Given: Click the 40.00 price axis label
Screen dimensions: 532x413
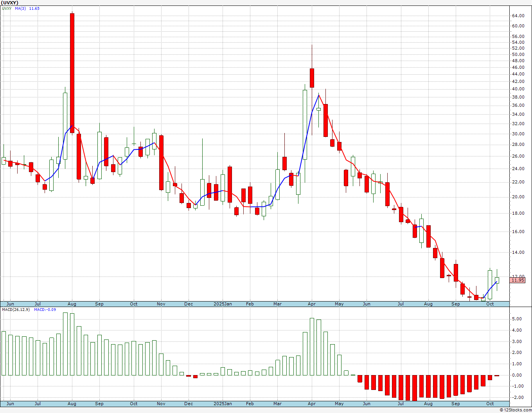Looking at the screenshot, I should tap(518, 89).
